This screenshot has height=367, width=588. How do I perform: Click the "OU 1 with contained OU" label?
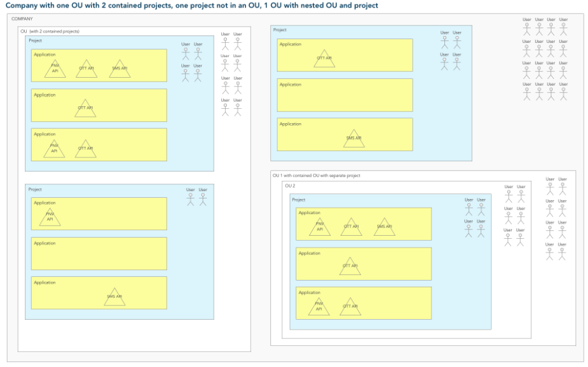[316, 175]
